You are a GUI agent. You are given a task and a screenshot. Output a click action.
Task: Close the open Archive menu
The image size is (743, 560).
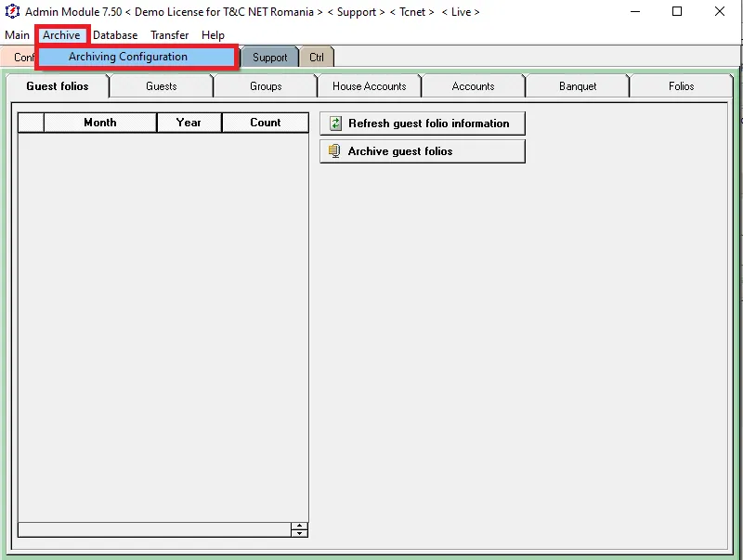61,35
